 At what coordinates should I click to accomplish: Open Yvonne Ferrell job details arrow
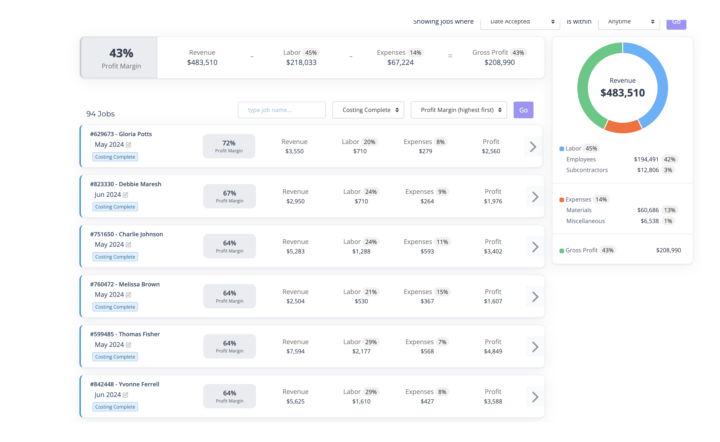[x=535, y=397]
